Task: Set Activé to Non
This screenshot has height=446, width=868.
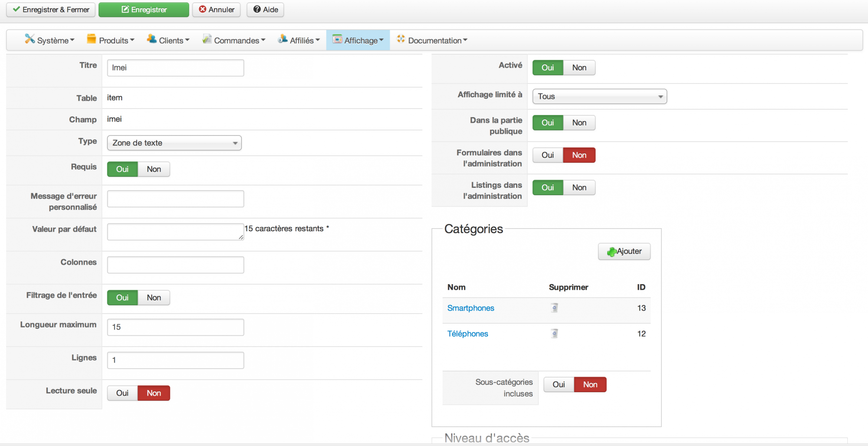Action: [579, 68]
